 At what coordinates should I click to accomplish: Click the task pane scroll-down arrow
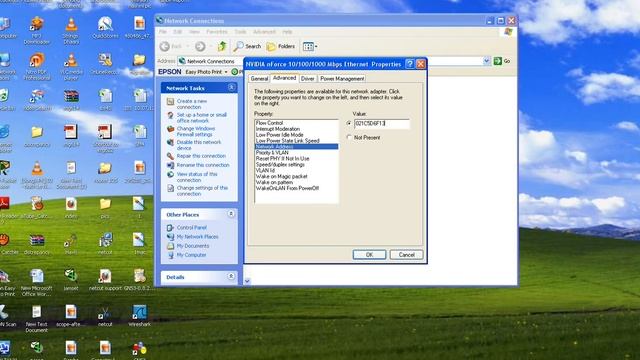pyautogui.click(x=247, y=281)
